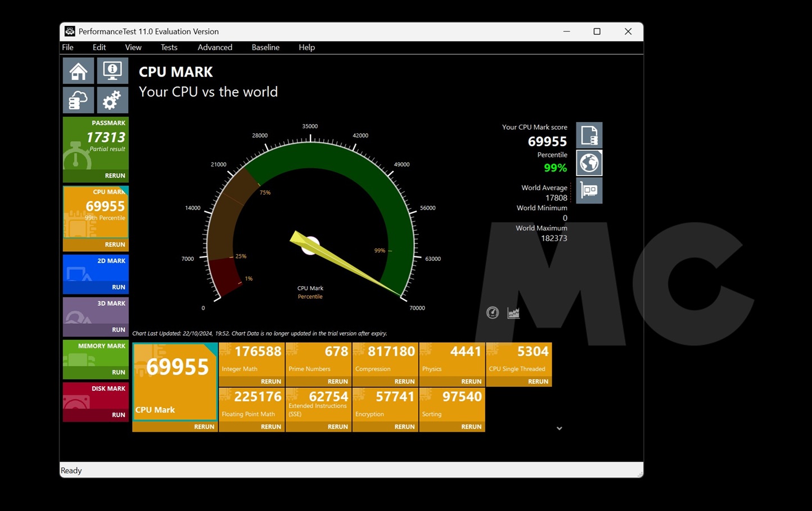Image resolution: width=812 pixels, height=511 pixels.
Task: Run the Memory Mark test
Action: (x=118, y=372)
